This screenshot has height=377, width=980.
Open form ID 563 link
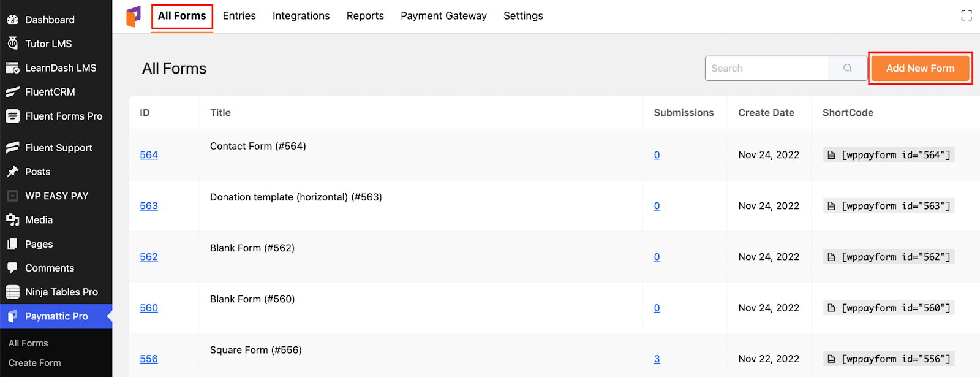149,206
